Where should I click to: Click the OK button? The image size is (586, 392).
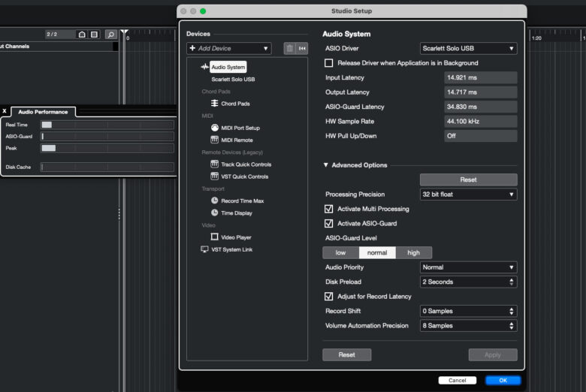503,381
